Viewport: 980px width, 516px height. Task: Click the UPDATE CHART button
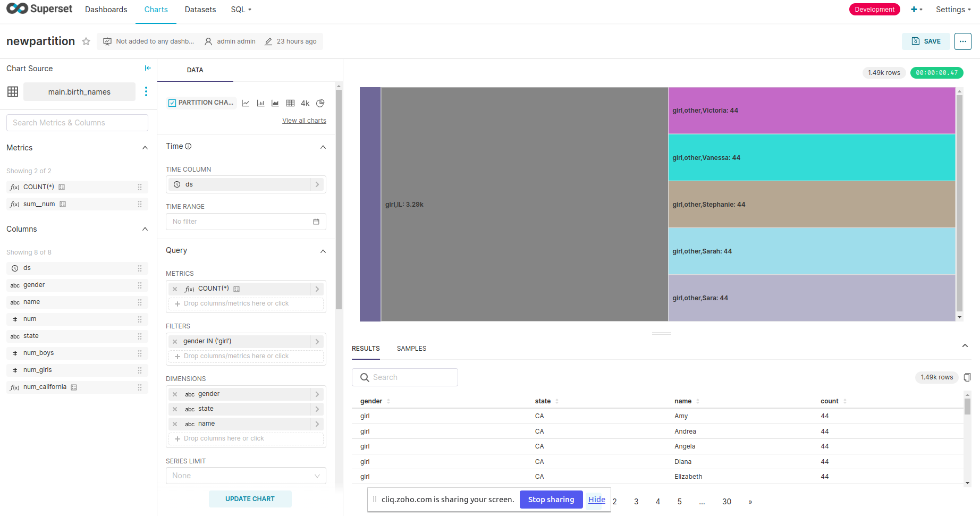click(250, 498)
